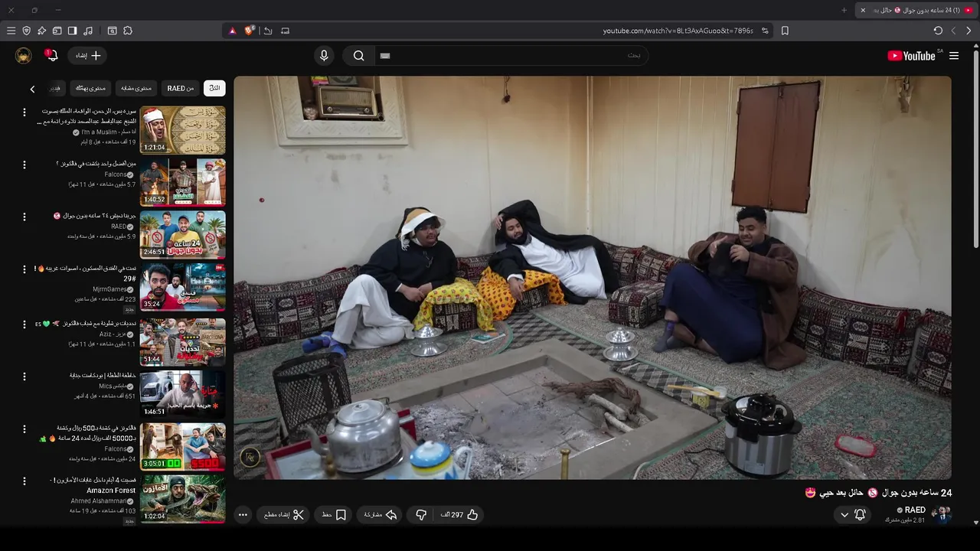Select the 'محتوى مشابه' filter chip

pos(136,88)
